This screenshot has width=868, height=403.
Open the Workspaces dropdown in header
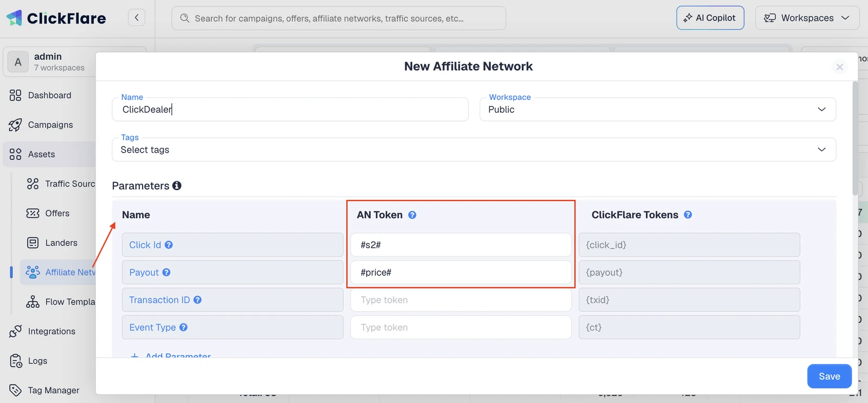[807, 18]
